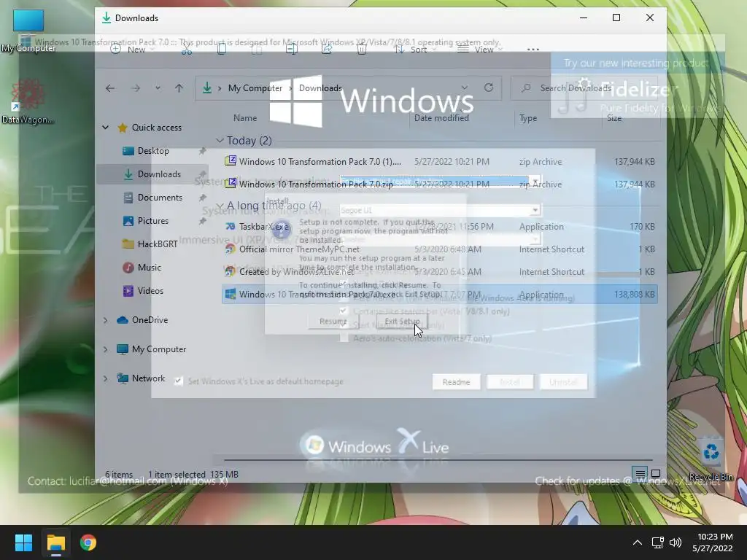Image resolution: width=747 pixels, height=560 pixels.
Task: Select My Computer desktop icon
Action: (28, 31)
